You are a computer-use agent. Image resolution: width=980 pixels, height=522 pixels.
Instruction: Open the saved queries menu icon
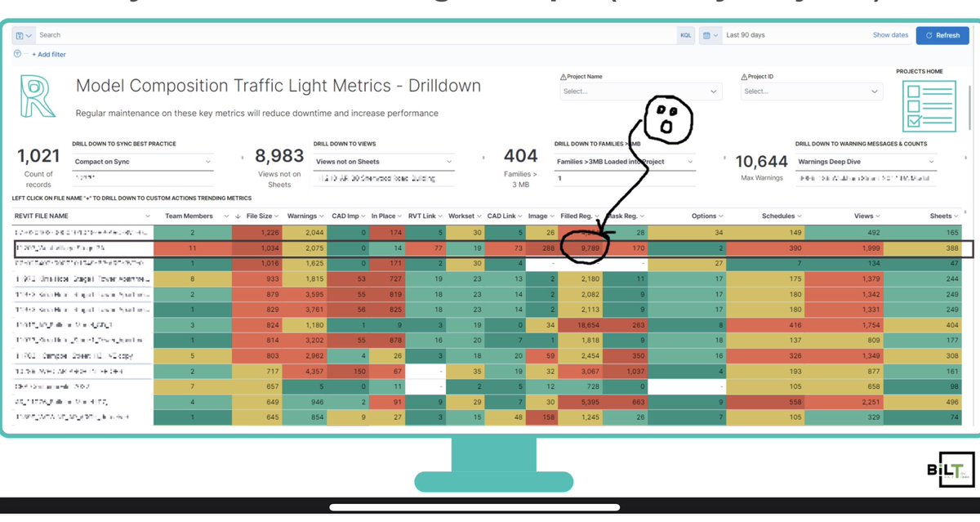coord(24,35)
